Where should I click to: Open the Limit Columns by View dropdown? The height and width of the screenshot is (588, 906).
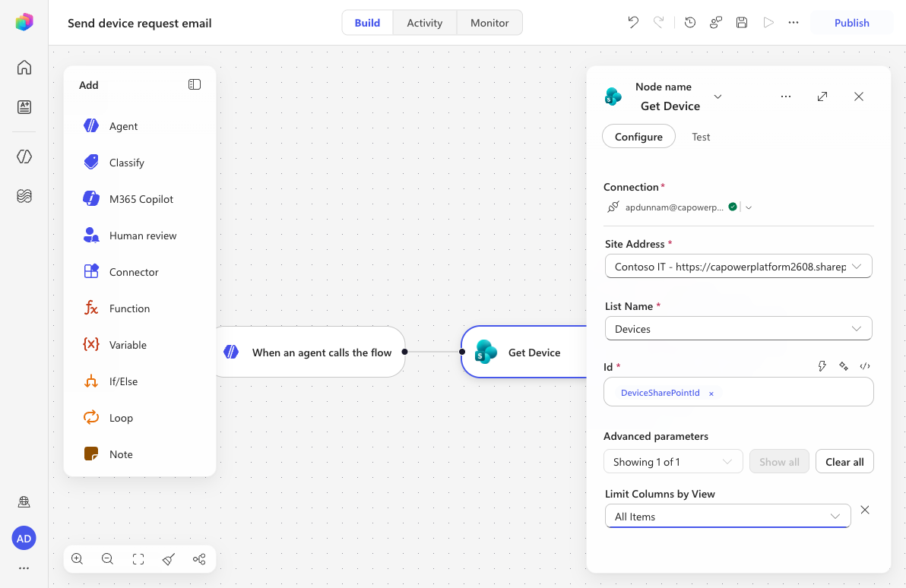coord(727,517)
